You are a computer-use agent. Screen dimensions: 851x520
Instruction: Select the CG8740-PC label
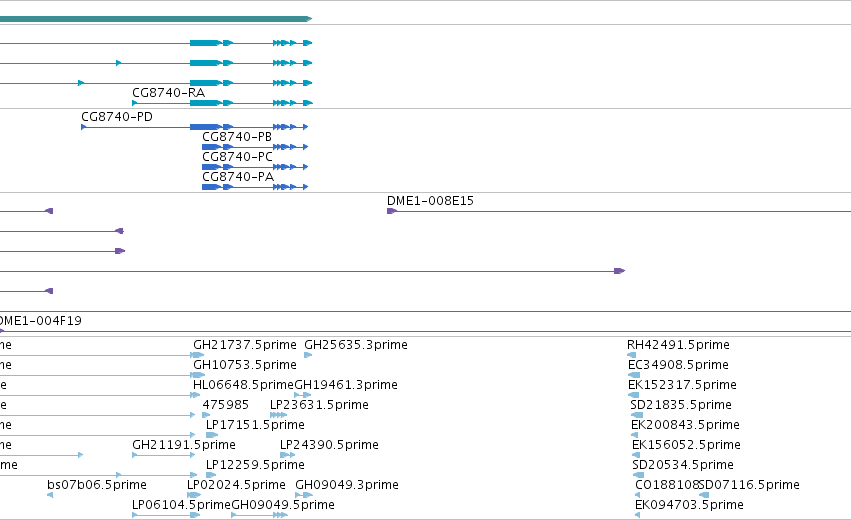237,157
